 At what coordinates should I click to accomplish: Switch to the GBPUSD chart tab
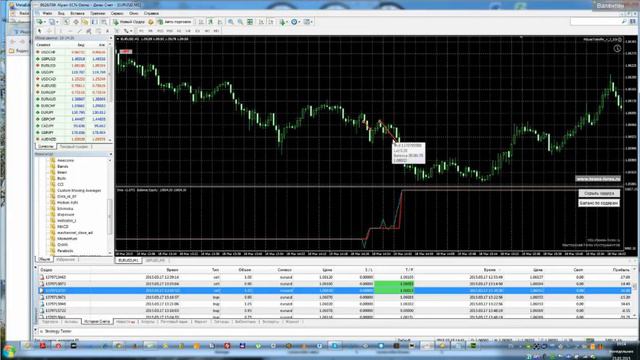(156, 260)
